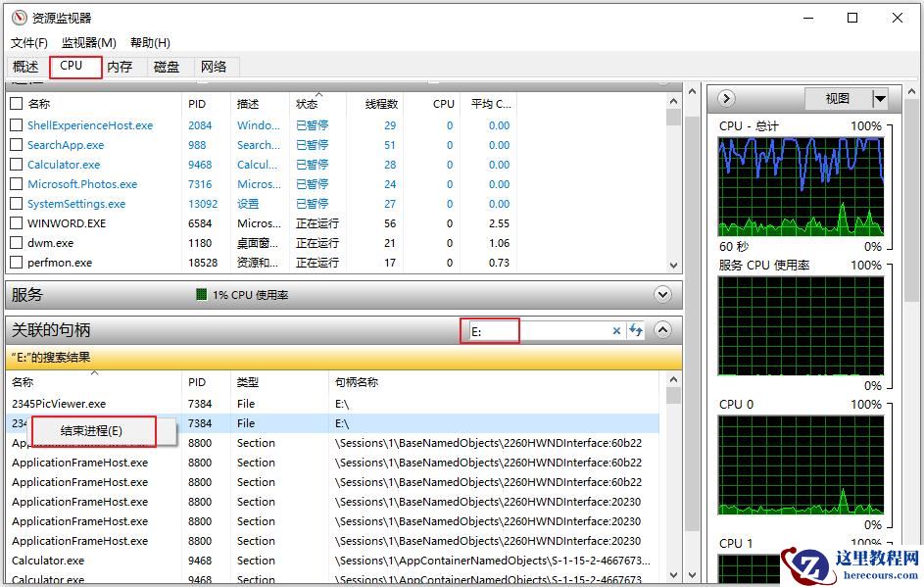Expand the 服务 section with chevron
Viewport: 924px width, 587px height.
663,295
